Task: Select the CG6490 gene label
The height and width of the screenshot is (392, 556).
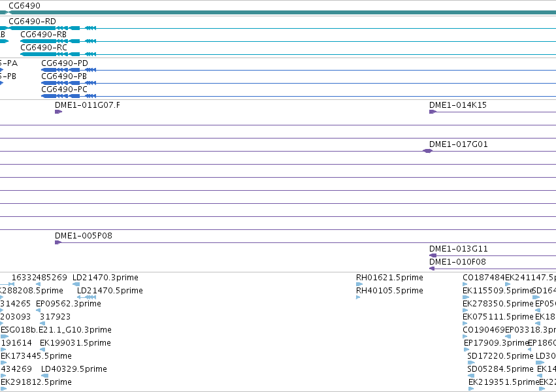Action: tap(24, 6)
